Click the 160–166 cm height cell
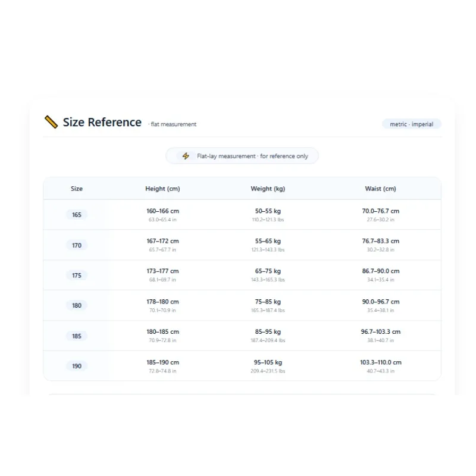The image size is (476, 476). 162,215
